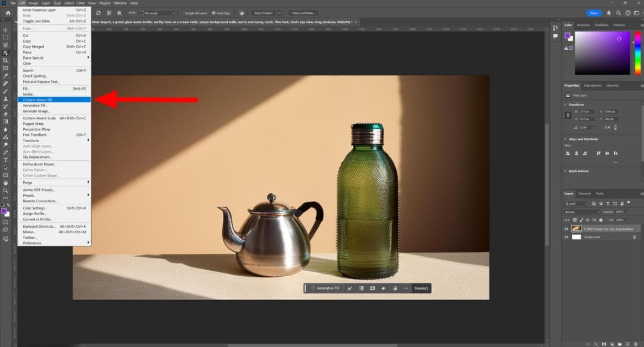Click the search magnifier at top right
The height and width of the screenshot is (347, 644).
(x=619, y=13)
